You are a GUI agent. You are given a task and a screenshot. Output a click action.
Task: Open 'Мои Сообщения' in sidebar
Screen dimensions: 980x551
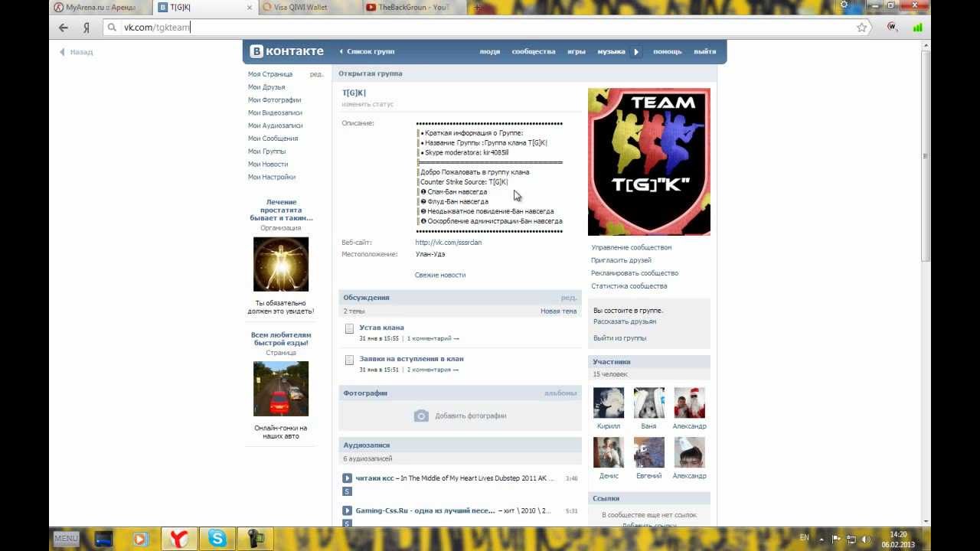point(273,139)
